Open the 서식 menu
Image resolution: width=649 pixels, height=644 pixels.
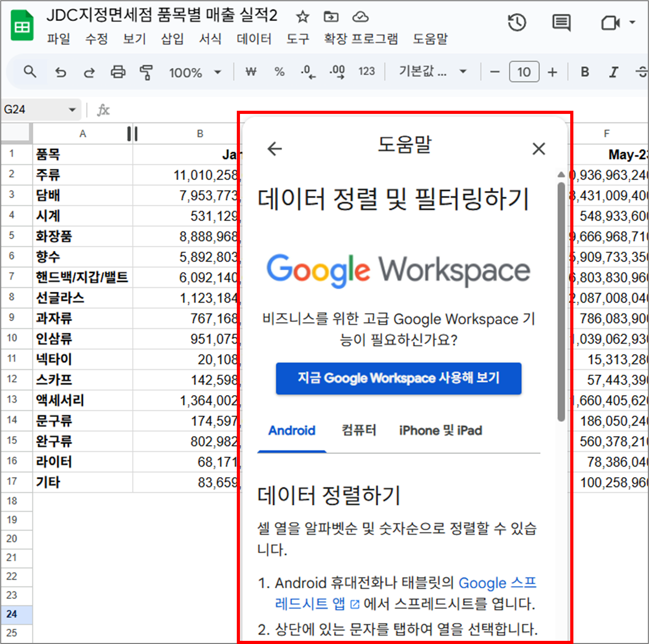pyautogui.click(x=210, y=39)
